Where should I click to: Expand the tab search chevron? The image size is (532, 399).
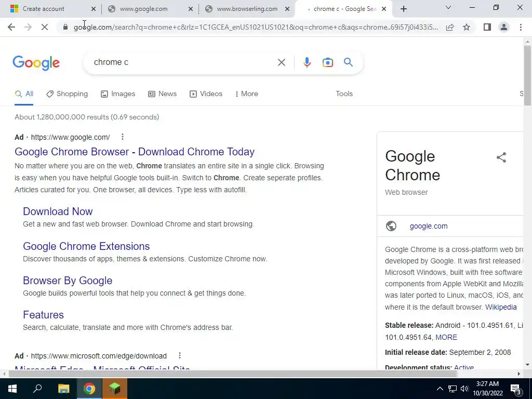point(448,7)
